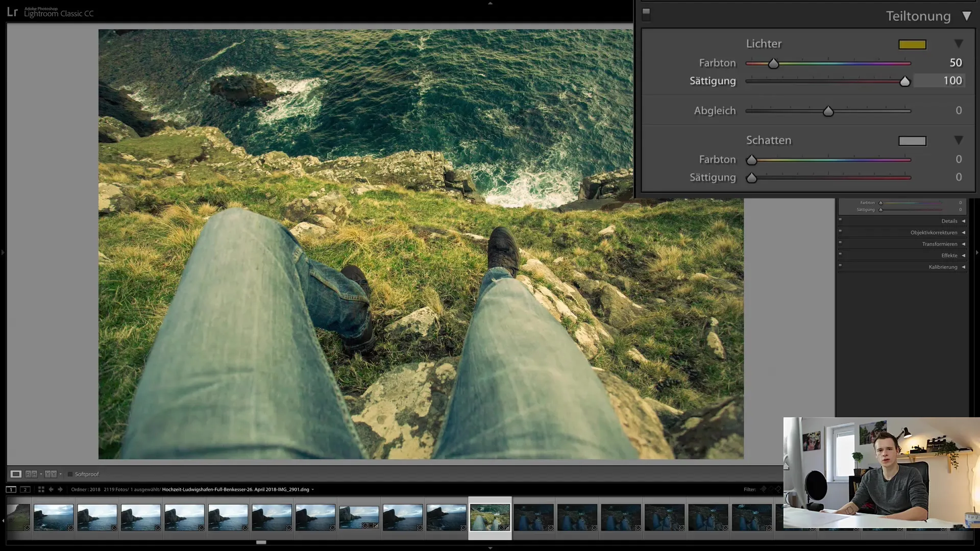The width and height of the screenshot is (980, 551).
Task: Click the Transformieren panel title
Action: 939,244
